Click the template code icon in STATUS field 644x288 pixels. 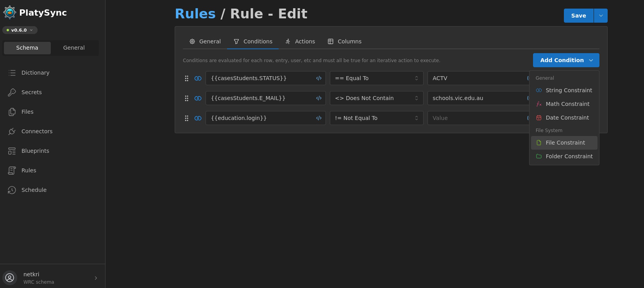(x=319, y=78)
